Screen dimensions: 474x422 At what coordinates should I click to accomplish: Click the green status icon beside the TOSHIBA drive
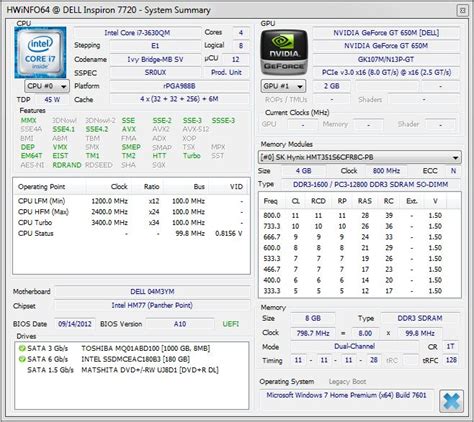(x=22, y=348)
